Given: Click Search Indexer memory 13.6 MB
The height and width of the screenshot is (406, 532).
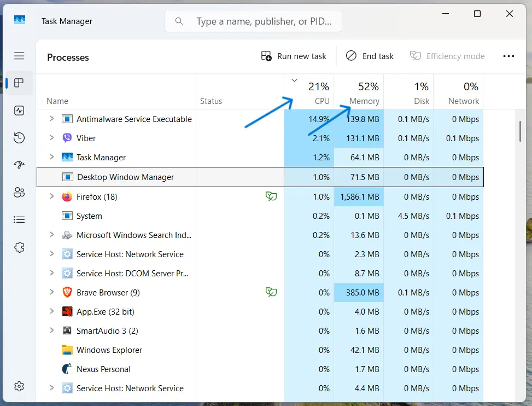Looking at the screenshot, I should click(x=365, y=235).
